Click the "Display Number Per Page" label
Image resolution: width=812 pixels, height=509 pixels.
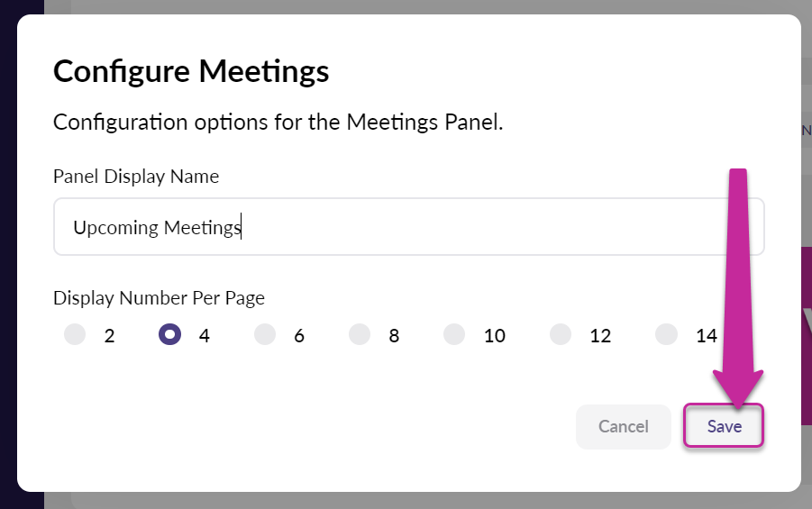[159, 297]
